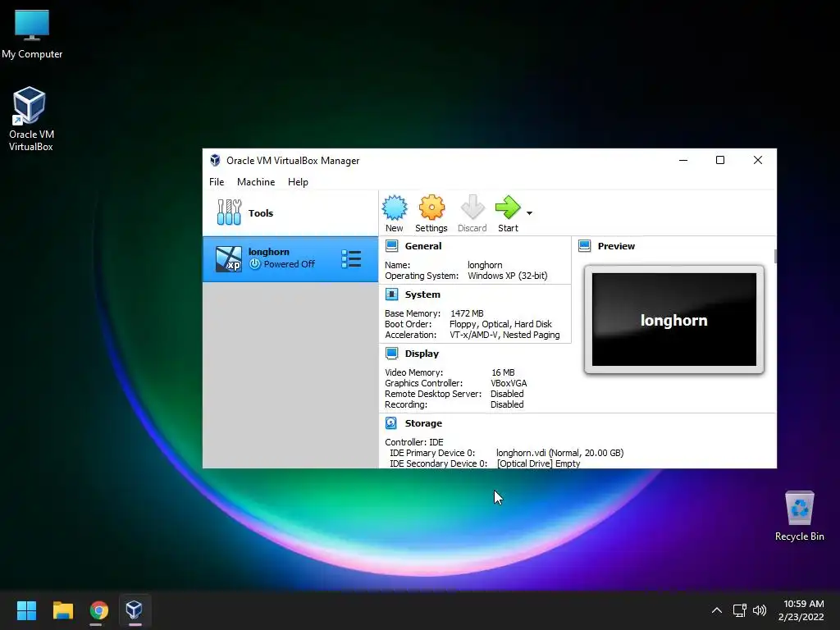Viewport: 840px width, 630px height.
Task: Open the Recycle Bin desktop icon
Action: pos(799,516)
